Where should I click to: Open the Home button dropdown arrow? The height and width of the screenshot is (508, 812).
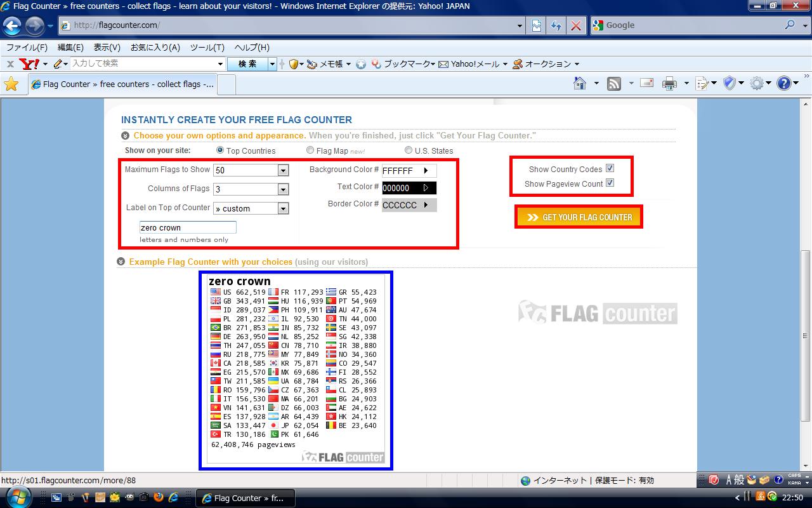point(596,83)
